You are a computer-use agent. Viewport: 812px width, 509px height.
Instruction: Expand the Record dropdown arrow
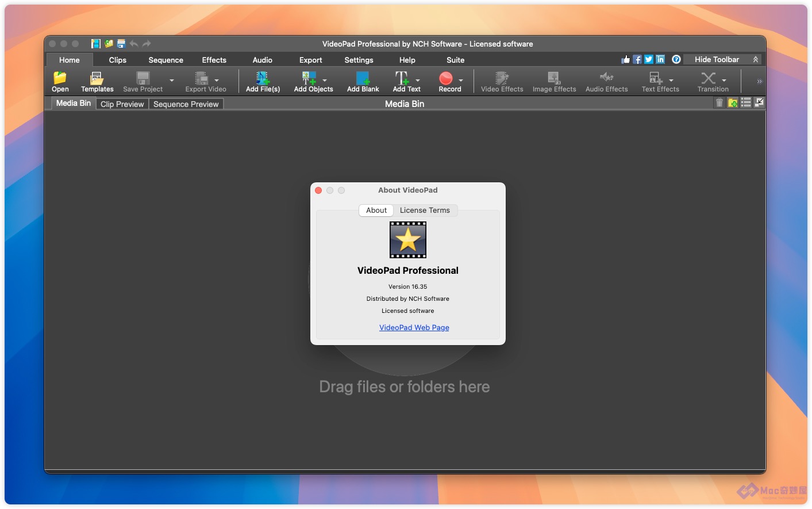pyautogui.click(x=461, y=80)
